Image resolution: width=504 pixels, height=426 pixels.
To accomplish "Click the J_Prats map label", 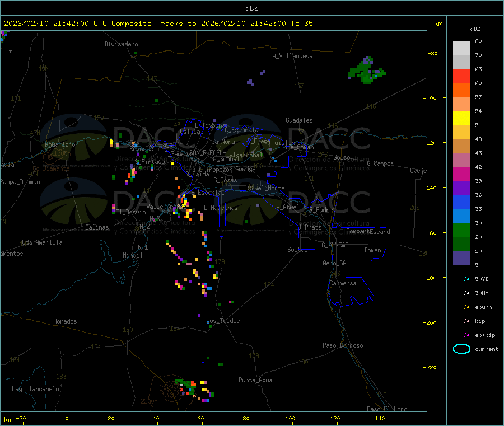I will [x=310, y=227].
